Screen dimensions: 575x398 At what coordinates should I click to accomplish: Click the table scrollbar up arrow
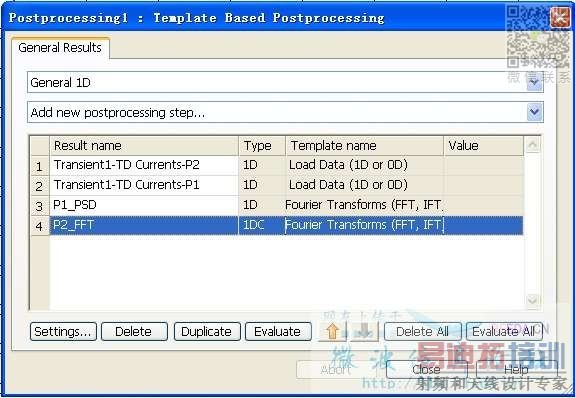[x=532, y=146]
